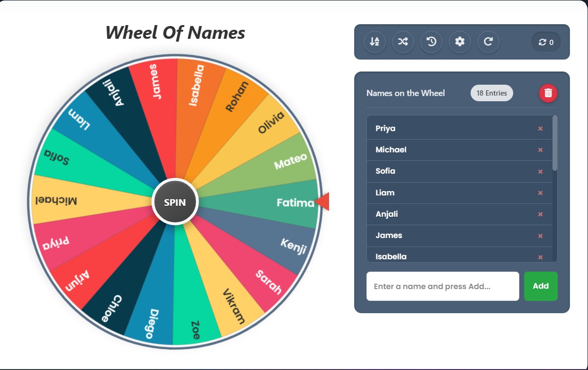Image resolution: width=588 pixels, height=370 pixels.
Task: Remove Anjali from the list
Action: pyautogui.click(x=540, y=214)
